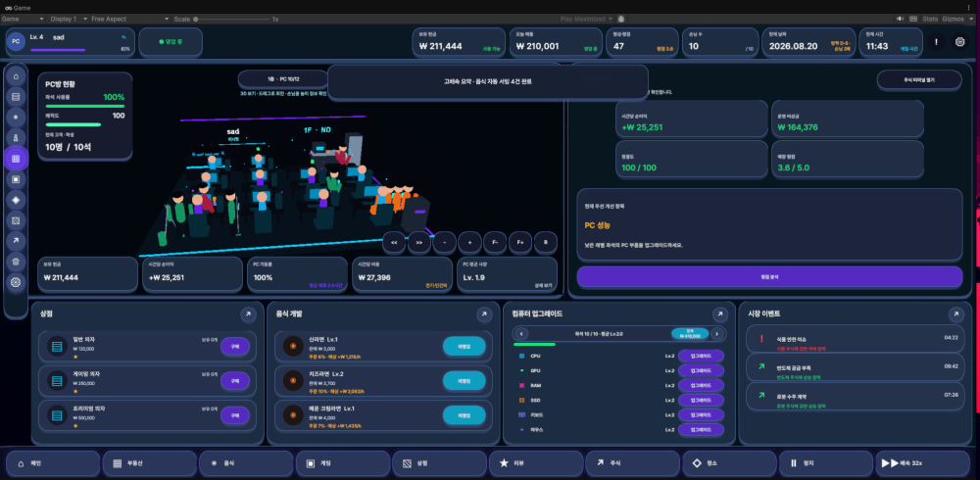Click the 배속 32x speed button
Viewport: 980px width, 480px height.
pos(922,463)
